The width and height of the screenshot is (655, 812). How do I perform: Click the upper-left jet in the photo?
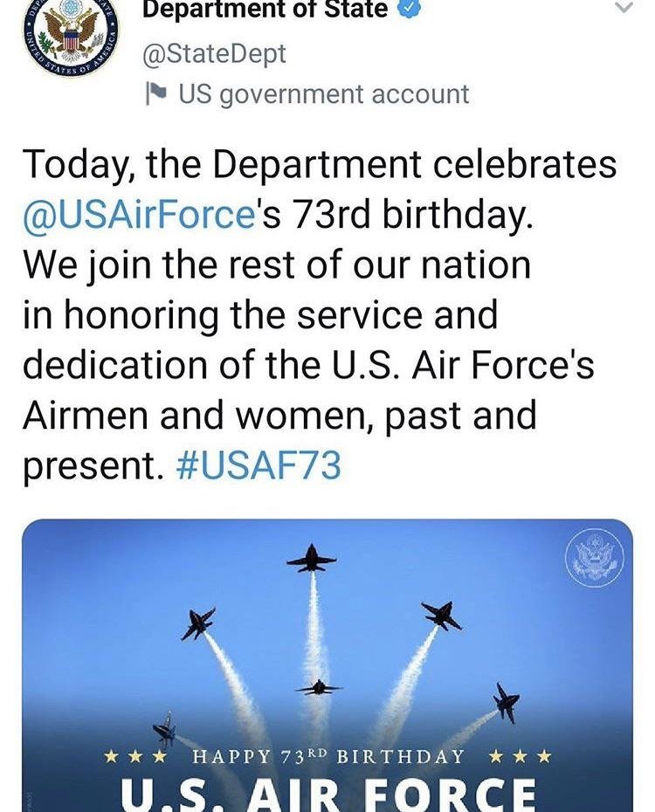point(198,623)
